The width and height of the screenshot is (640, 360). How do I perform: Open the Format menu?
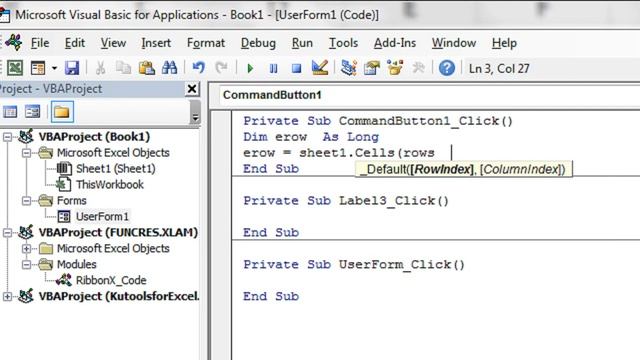pyautogui.click(x=206, y=43)
